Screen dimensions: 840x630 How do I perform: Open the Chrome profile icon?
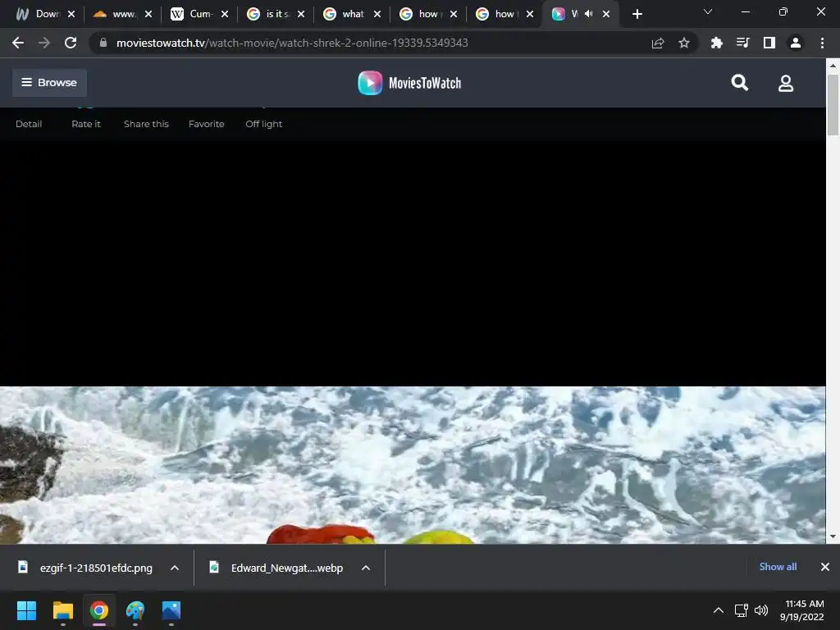click(x=796, y=43)
